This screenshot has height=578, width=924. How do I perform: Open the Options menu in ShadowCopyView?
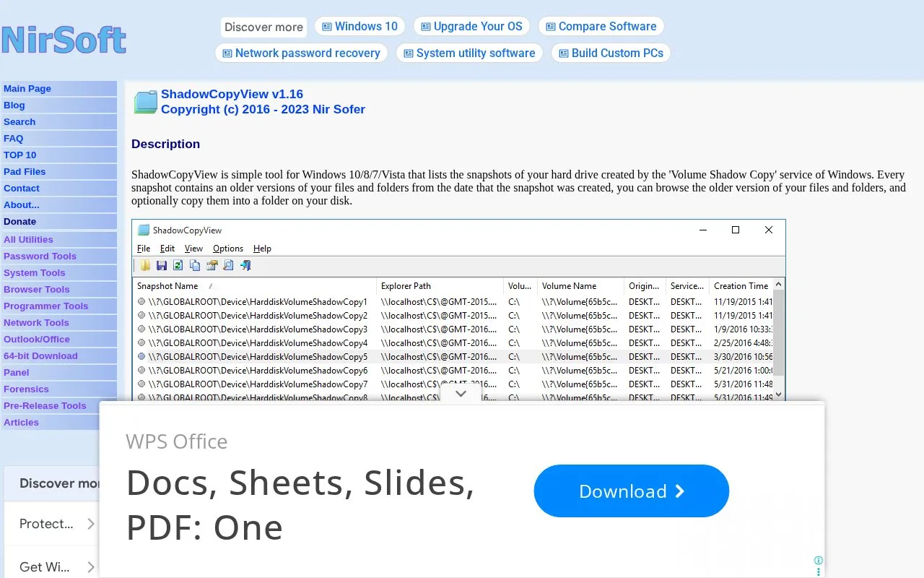pyautogui.click(x=228, y=249)
